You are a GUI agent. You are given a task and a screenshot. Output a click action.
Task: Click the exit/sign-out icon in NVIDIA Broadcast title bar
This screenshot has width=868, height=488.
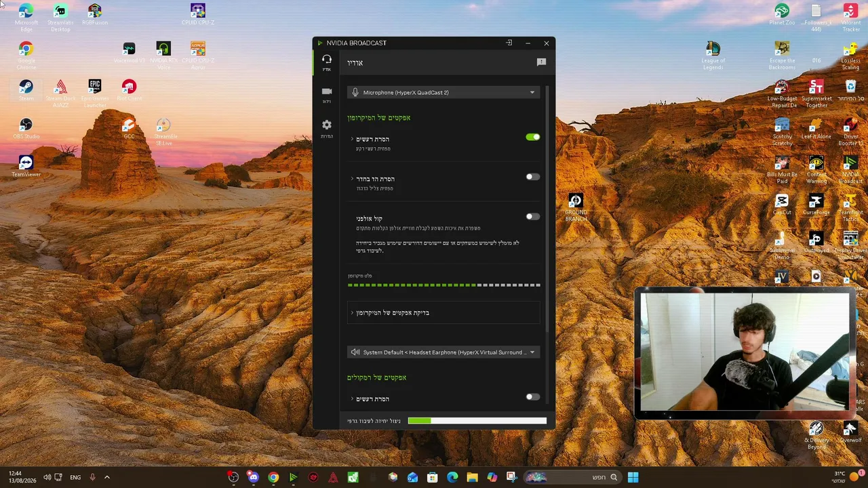pyautogui.click(x=509, y=43)
